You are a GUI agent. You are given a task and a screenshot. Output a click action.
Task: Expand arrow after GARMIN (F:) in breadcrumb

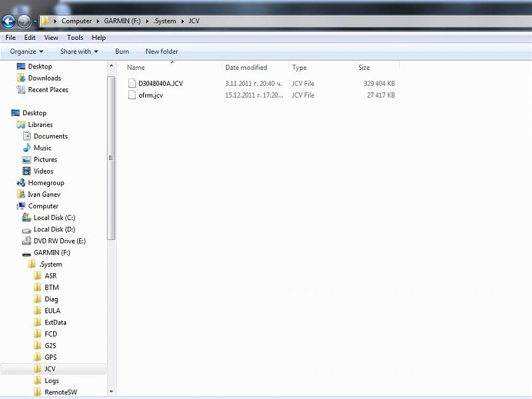coord(147,21)
